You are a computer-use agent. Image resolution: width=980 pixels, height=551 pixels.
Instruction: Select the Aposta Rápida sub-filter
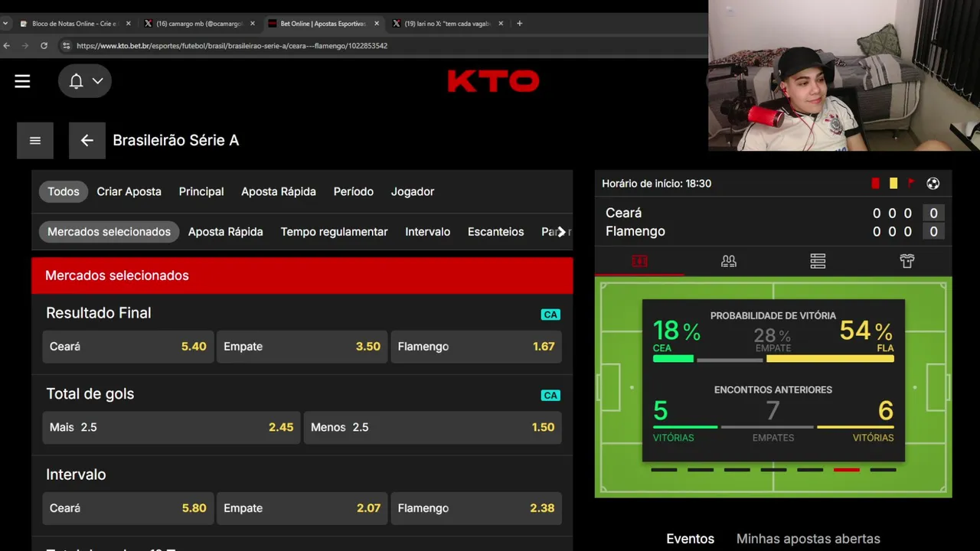225,232
